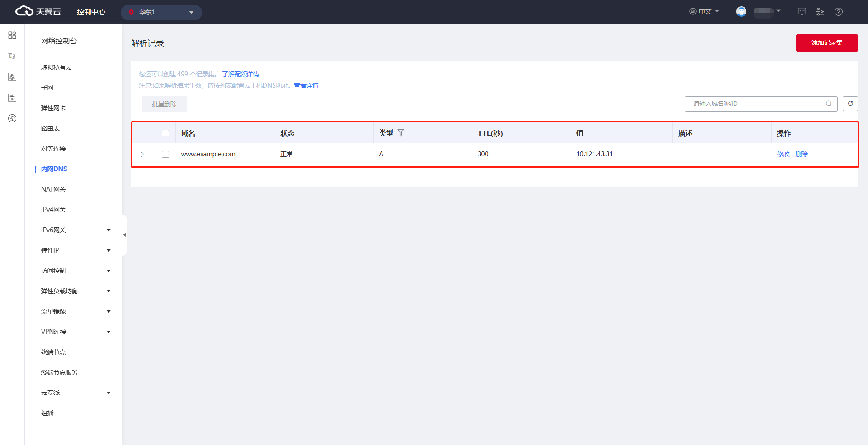Viewport: 868px width, 445px height.
Task: Check the select-all checkbox in table header
Action: pyautogui.click(x=165, y=133)
